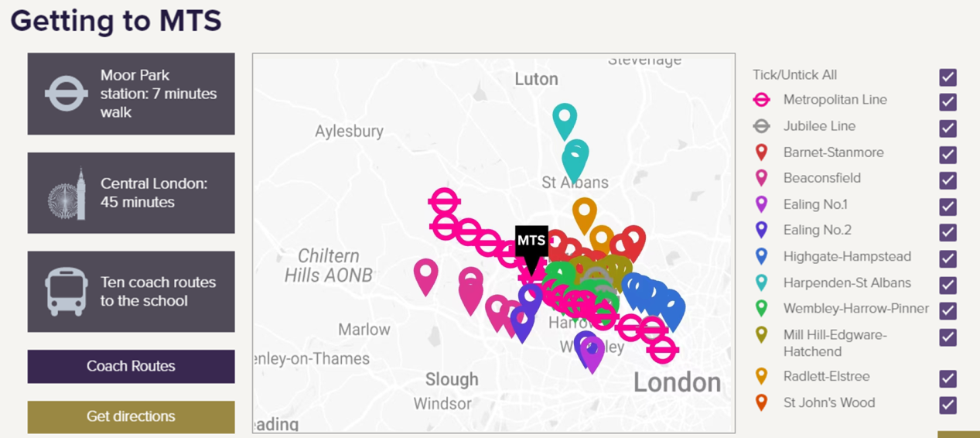Disable the Highgate-Hampstead route checkbox
Screen dimensions: 980x438
948,258
